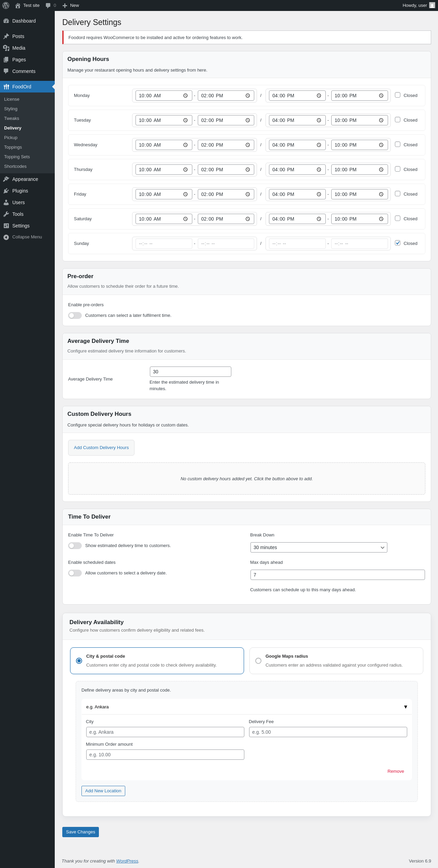Click Add Custom Delivery Hours button
438x868 pixels.
tap(101, 448)
